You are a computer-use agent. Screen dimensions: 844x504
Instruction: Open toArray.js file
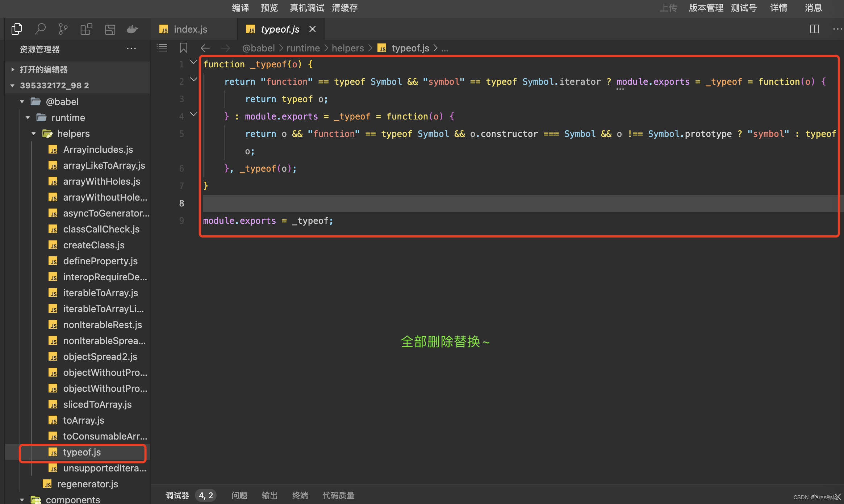pos(78,420)
